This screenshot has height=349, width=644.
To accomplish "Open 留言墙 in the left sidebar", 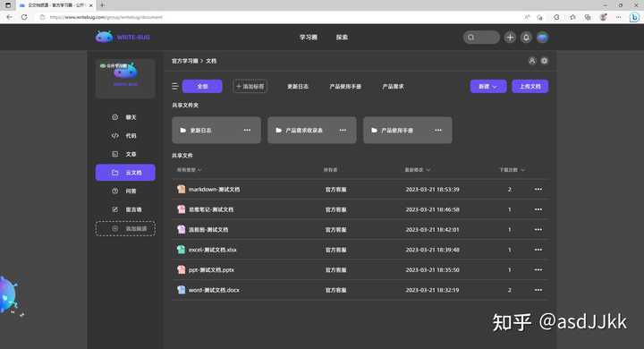I will click(x=125, y=209).
